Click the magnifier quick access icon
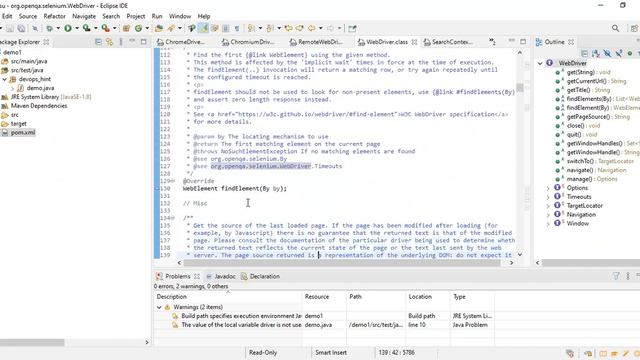This screenshot has height=360, width=640. click(x=616, y=28)
